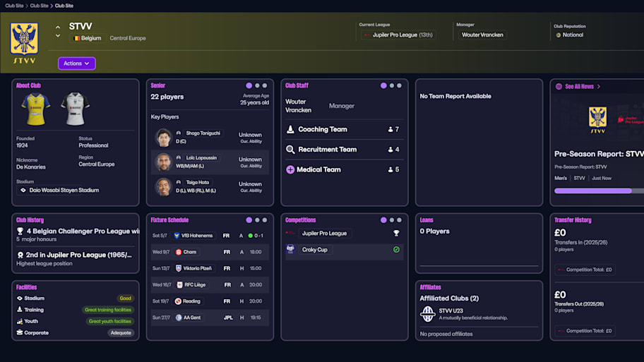Open Daio Wasabi Stayen Stadium

click(x=64, y=190)
